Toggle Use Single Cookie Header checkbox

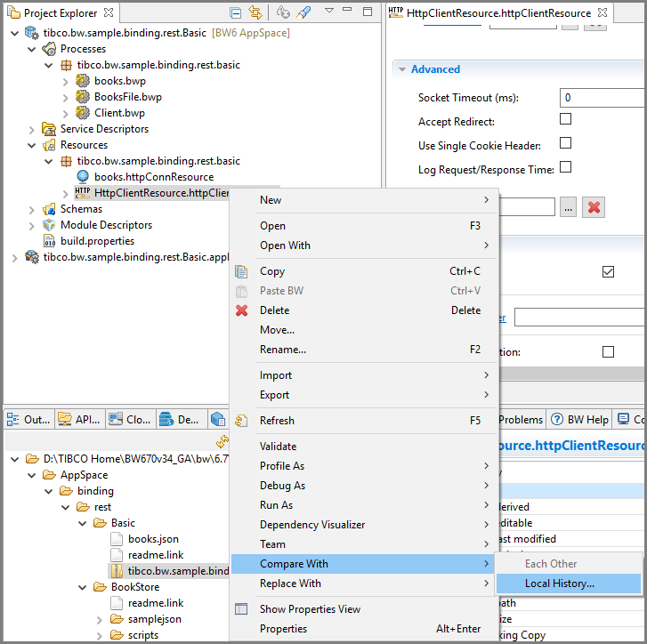(565, 142)
